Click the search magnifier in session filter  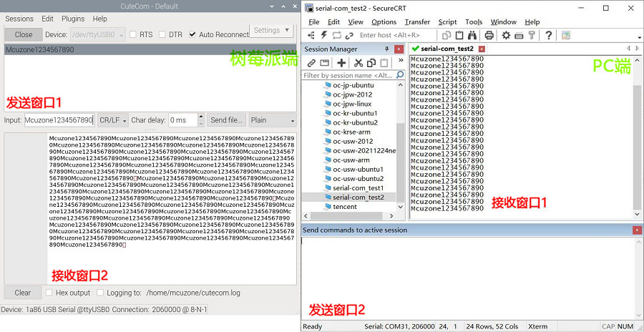point(400,75)
